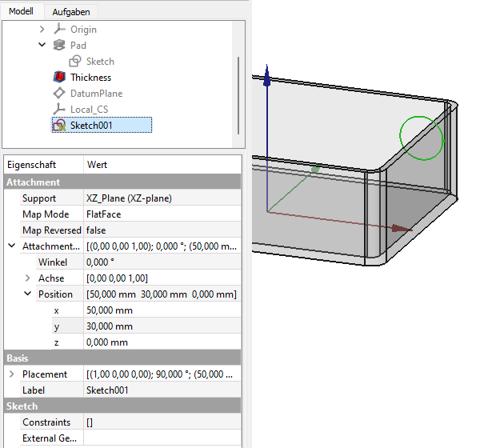Image resolution: width=480 pixels, height=448 pixels.
Task: Collapse the Pad tree node
Action: [x=42, y=46]
